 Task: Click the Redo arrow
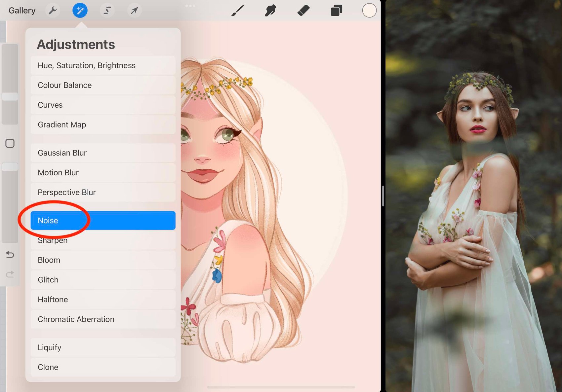(10, 274)
